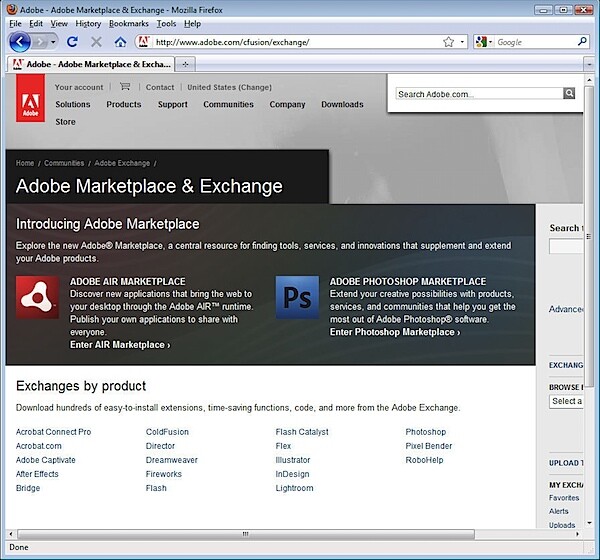
Task: Open the Bookmarks menu
Action: 129,24
